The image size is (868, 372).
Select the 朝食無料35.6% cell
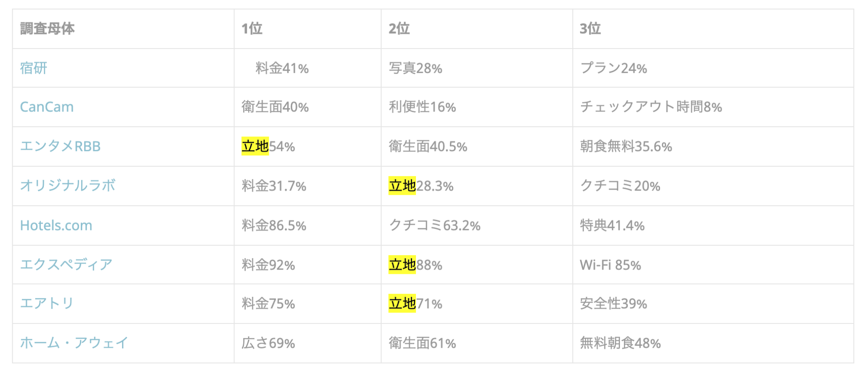pyautogui.click(x=626, y=146)
